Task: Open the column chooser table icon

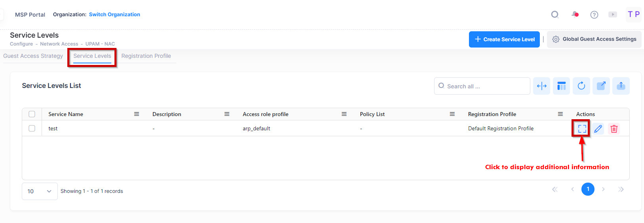Action: [x=561, y=86]
